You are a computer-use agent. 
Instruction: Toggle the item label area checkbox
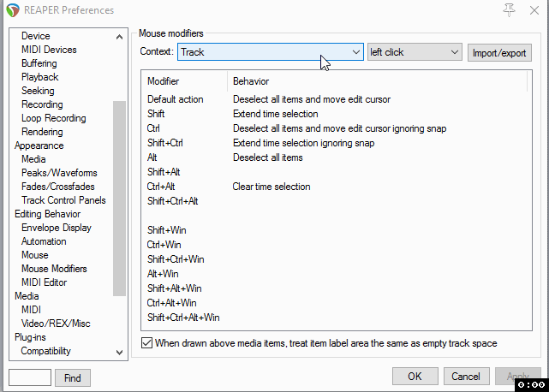146,343
